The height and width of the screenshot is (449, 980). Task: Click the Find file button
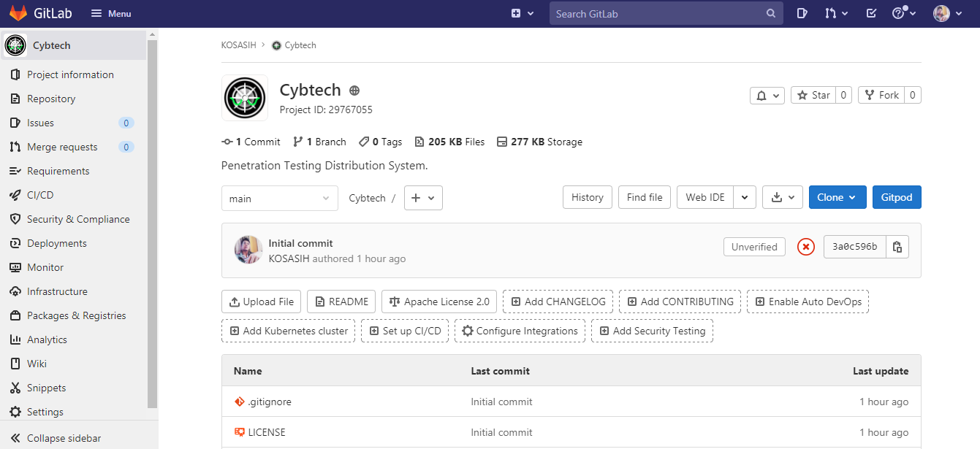point(645,197)
